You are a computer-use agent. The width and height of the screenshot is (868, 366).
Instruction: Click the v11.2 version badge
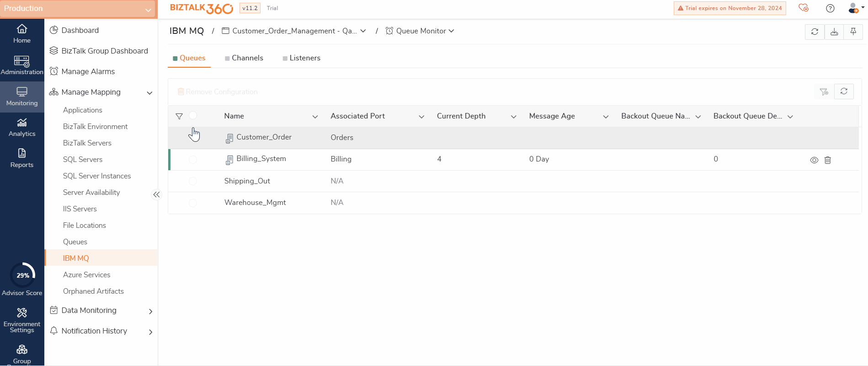tap(250, 8)
